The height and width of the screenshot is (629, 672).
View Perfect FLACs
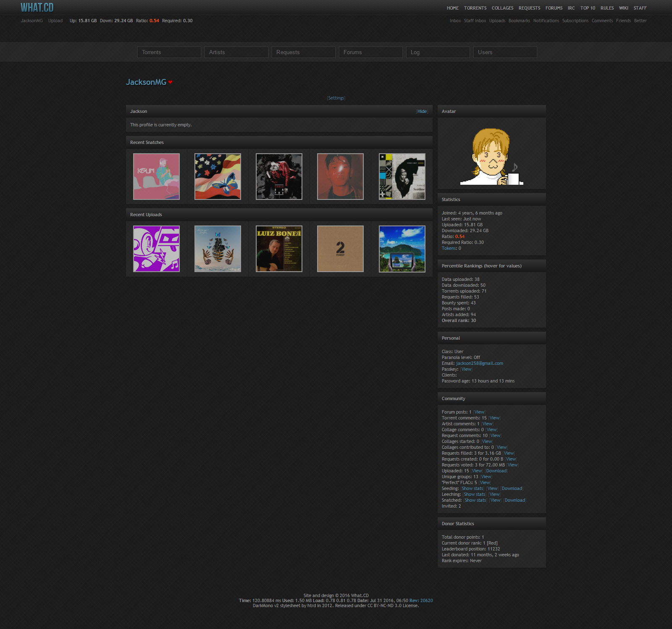485,482
